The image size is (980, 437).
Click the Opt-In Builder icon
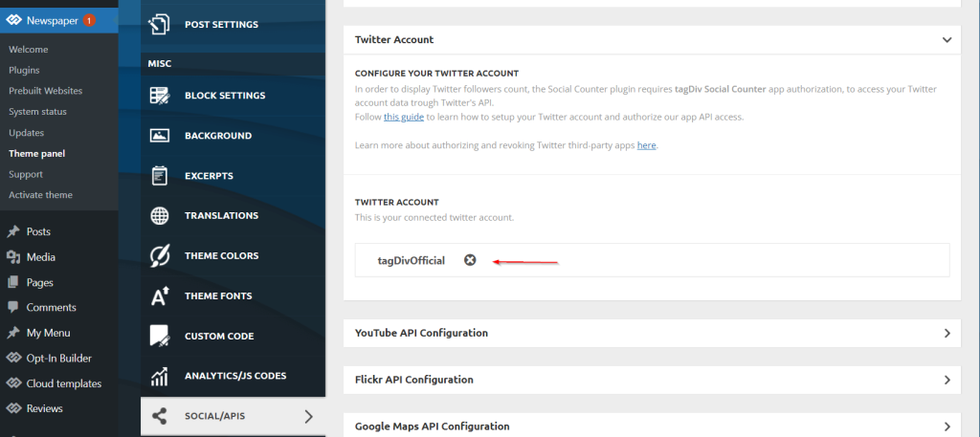[13, 359]
